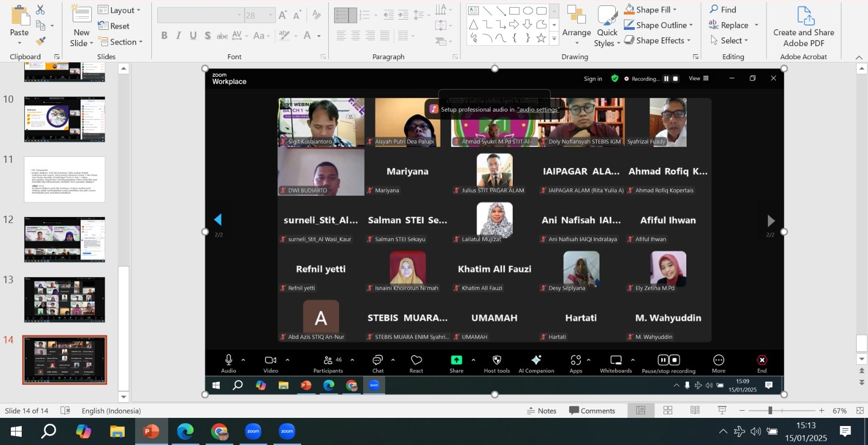The width and height of the screenshot is (868, 445).
Task: Open the Layout dropdown
Action: coord(119,10)
